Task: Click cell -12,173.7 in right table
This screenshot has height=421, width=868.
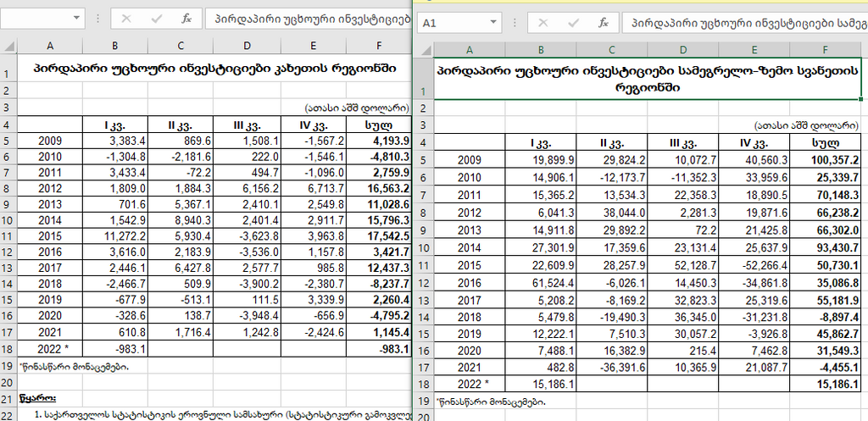Action: (612, 178)
